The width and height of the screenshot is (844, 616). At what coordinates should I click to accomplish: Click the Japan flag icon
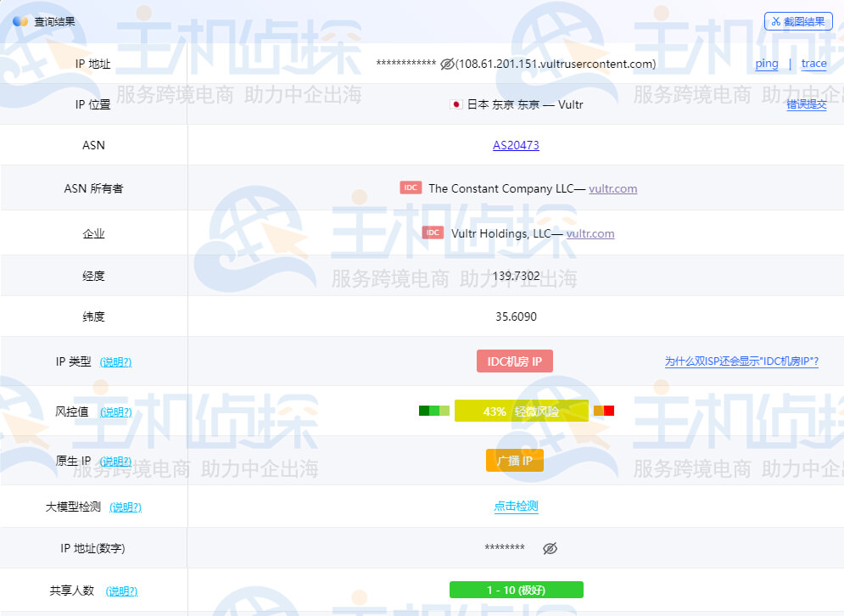[x=456, y=104]
